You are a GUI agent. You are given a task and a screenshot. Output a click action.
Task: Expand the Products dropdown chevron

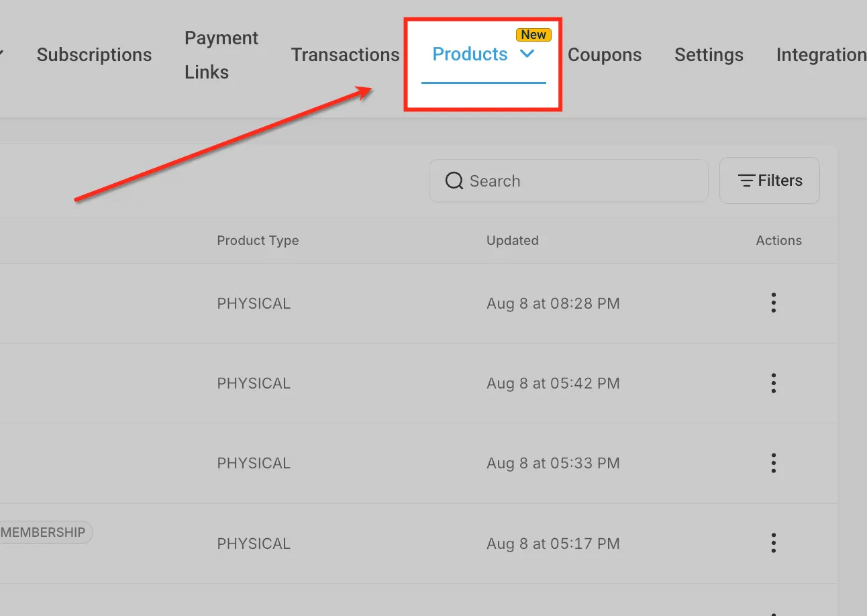coord(527,54)
